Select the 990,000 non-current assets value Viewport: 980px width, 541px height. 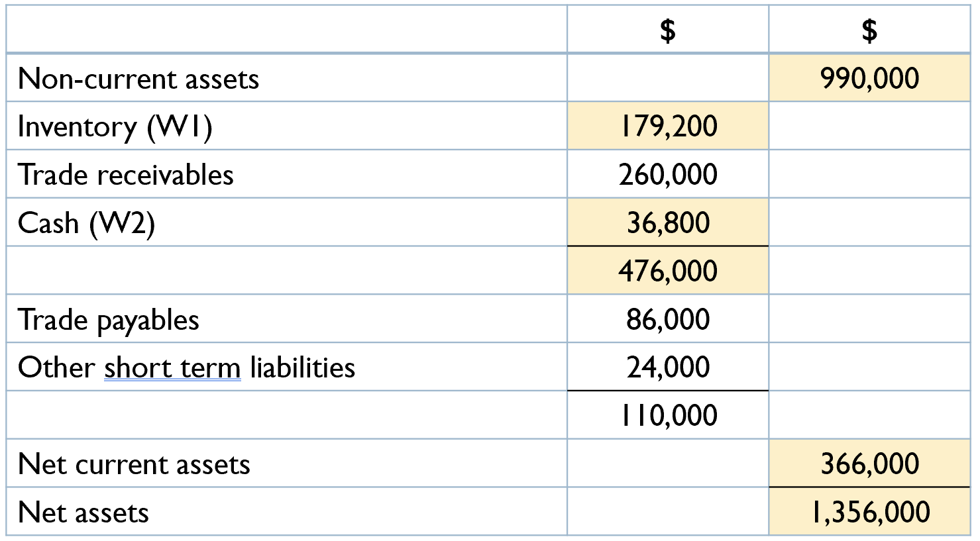tap(869, 79)
